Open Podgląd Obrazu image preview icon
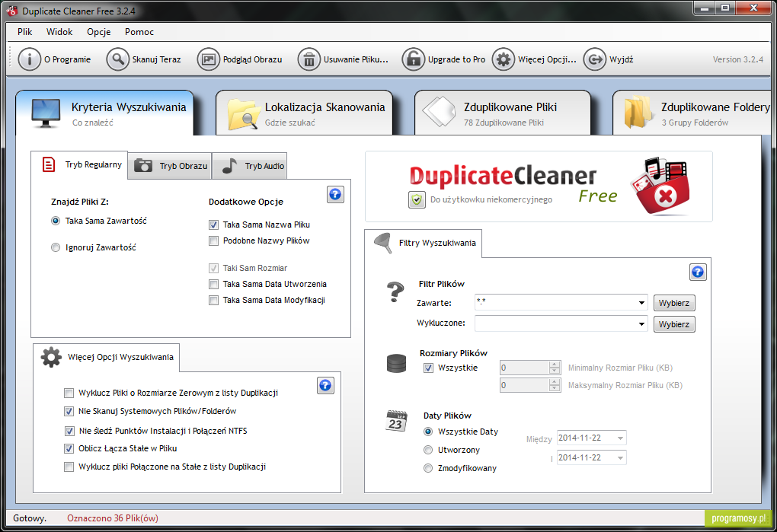777x532 pixels. [x=209, y=59]
